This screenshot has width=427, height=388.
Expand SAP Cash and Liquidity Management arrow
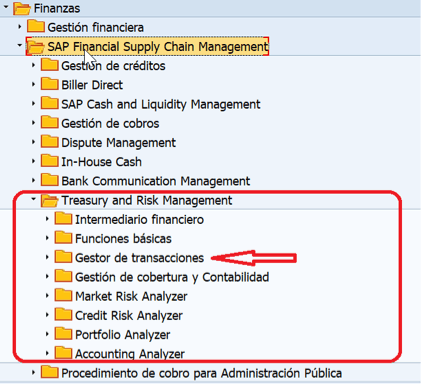pyautogui.click(x=33, y=103)
